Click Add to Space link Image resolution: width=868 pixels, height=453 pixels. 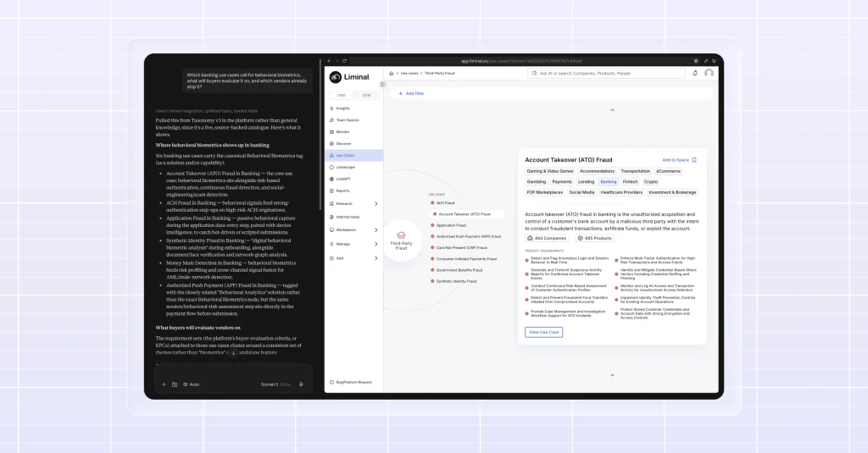click(676, 160)
